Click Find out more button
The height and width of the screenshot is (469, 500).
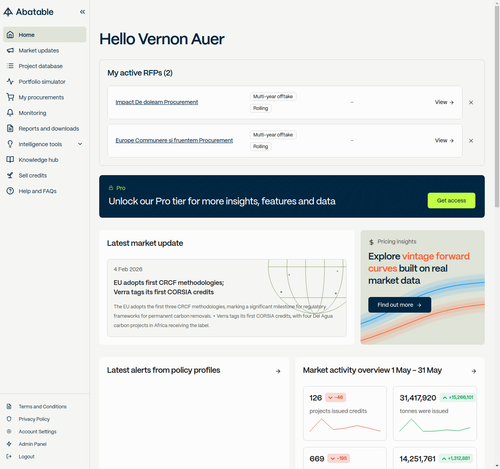(x=399, y=305)
